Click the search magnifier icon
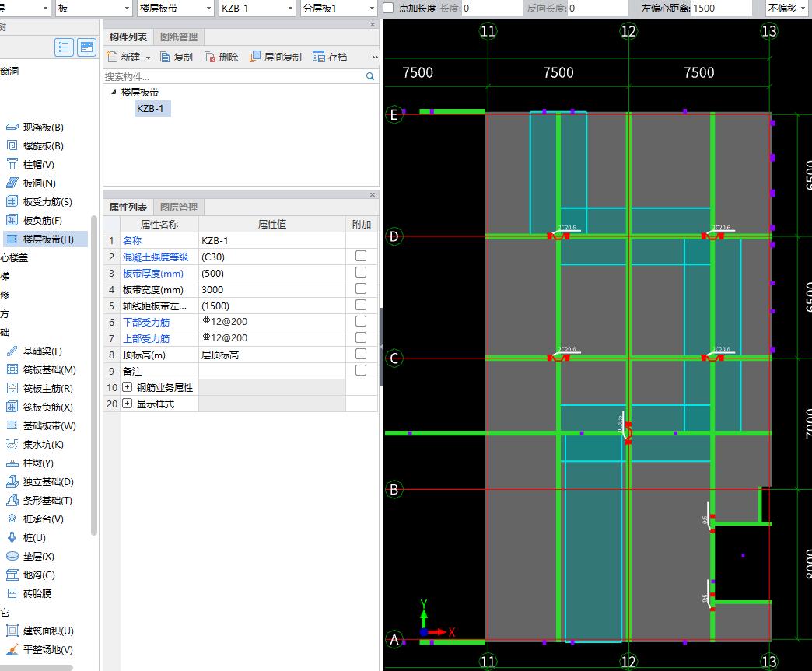The height and width of the screenshot is (671, 812). 370,77
